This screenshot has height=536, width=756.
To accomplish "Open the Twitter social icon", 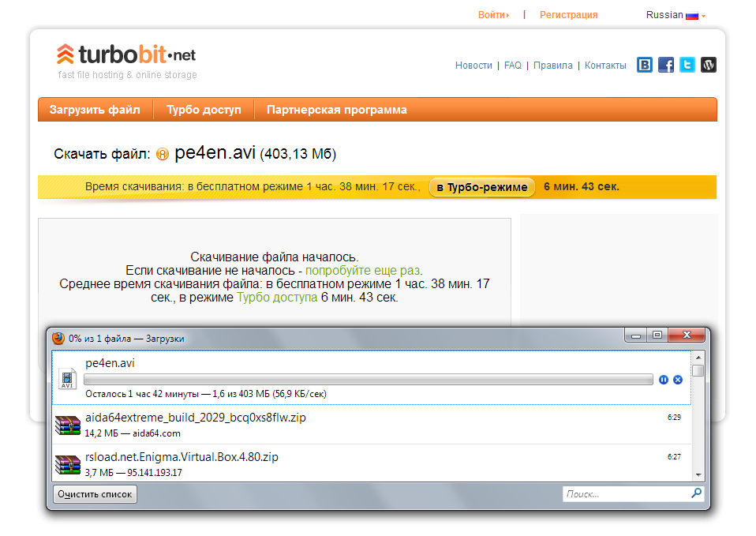I will click(687, 65).
